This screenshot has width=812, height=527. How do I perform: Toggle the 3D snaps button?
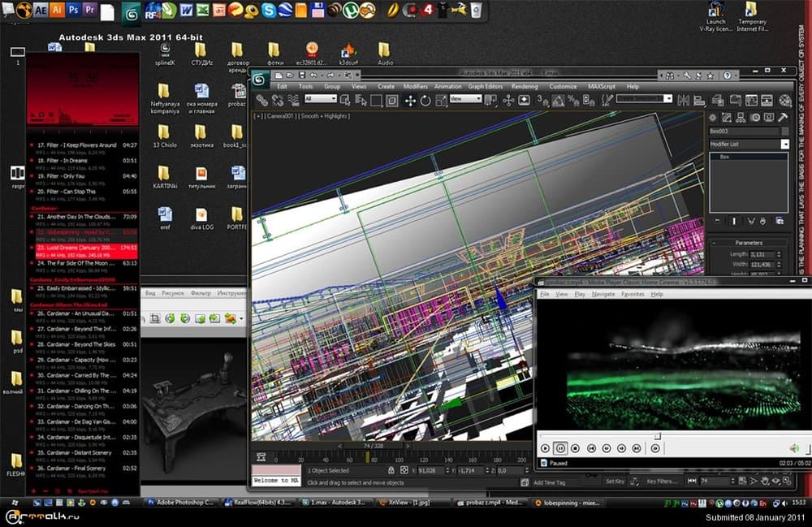coord(542,100)
